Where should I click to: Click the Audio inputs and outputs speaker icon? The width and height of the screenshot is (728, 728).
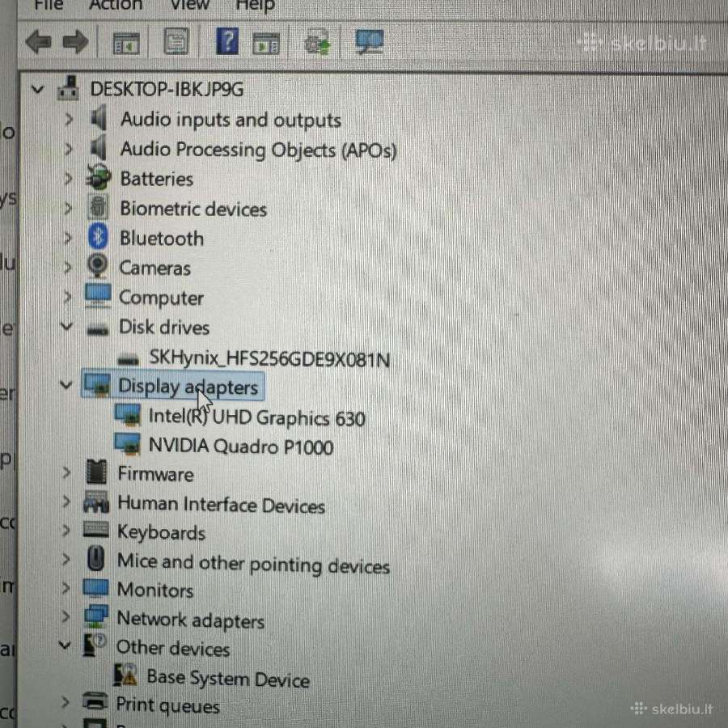pyautogui.click(x=99, y=118)
